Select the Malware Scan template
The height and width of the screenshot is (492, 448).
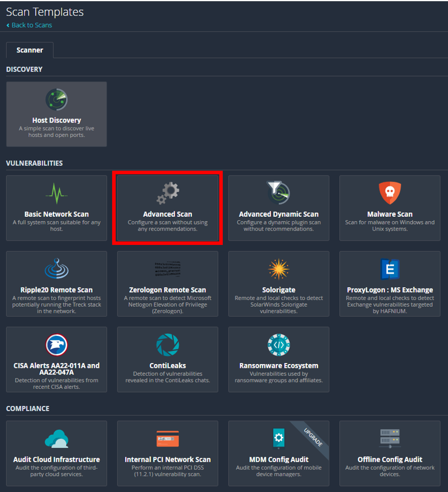pyautogui.click(x=390, y=208)
